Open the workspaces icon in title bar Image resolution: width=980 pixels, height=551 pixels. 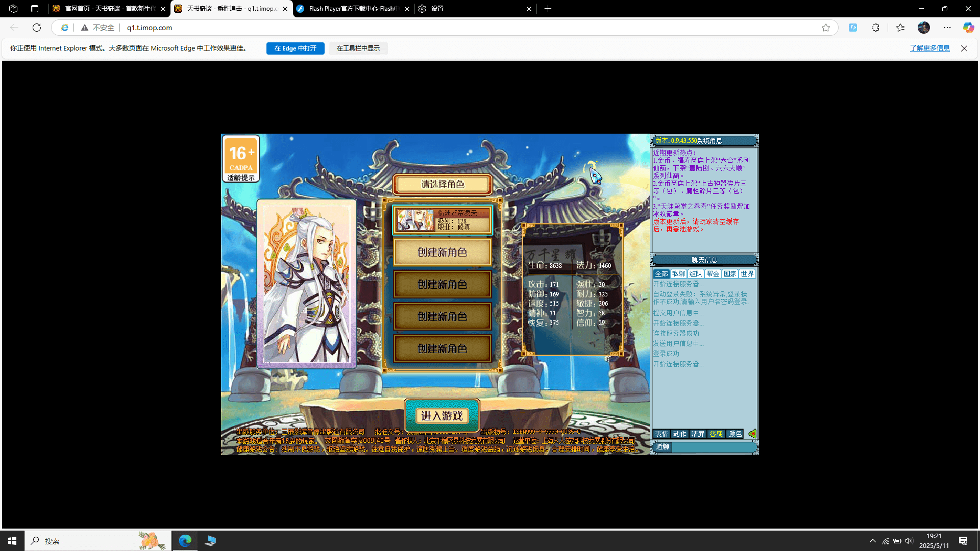pos(13,9)
